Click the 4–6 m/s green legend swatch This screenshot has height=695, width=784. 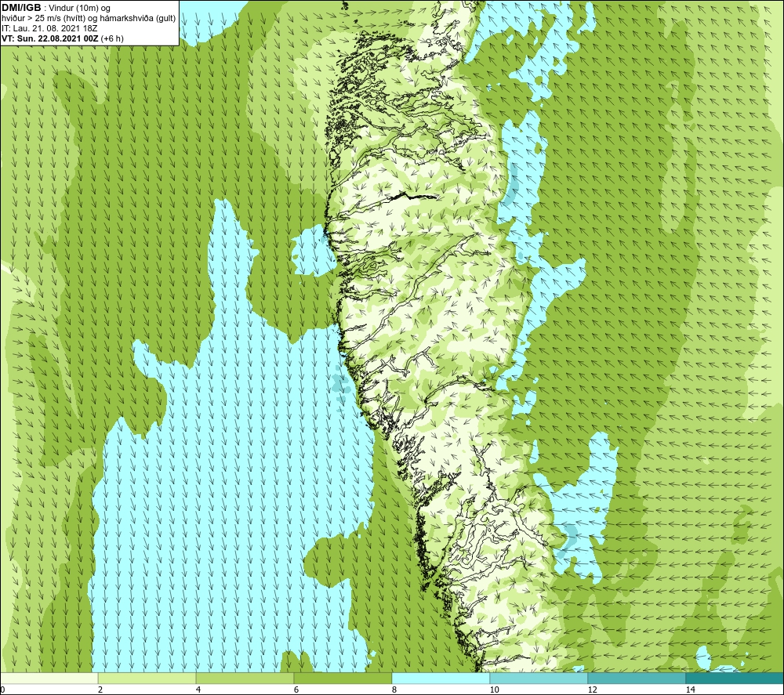pos(245,678)
